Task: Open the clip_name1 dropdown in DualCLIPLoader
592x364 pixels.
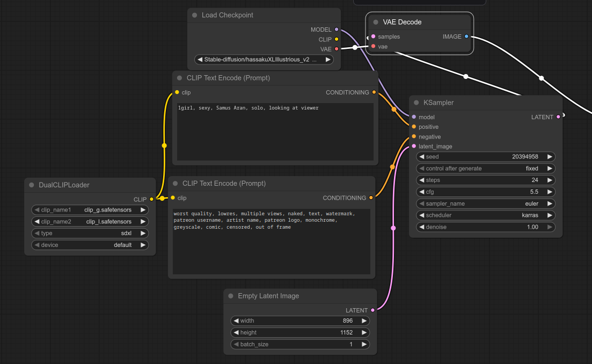Action: 90,210
